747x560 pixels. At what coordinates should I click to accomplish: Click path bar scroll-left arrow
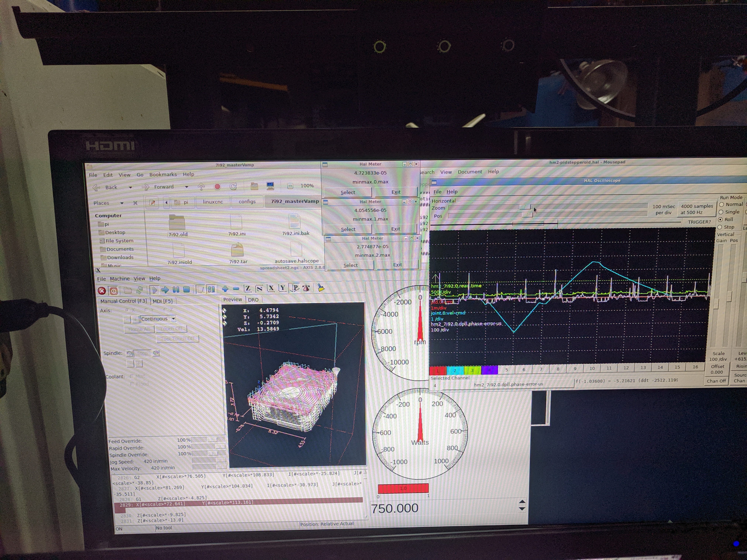(x=166, y=203)
